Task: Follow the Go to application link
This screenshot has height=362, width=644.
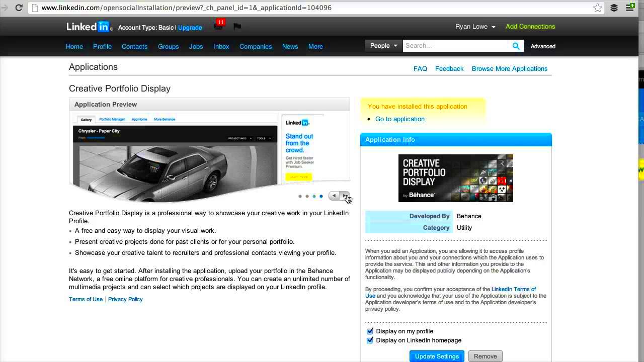Action: (x=399, y=119)
